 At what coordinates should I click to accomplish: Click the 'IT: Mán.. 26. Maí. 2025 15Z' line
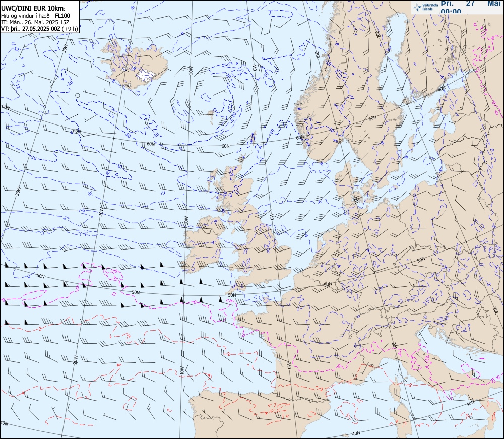[x=35, y=22]
